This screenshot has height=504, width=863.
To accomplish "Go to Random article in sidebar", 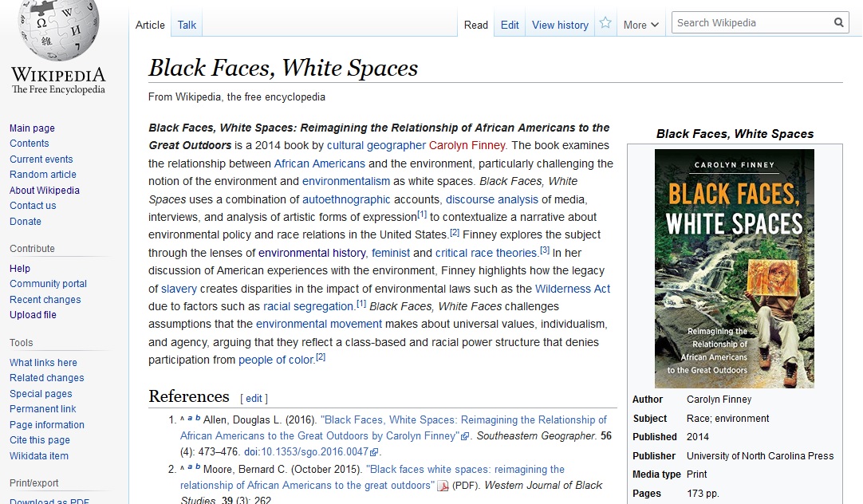I will click(43, 175).
